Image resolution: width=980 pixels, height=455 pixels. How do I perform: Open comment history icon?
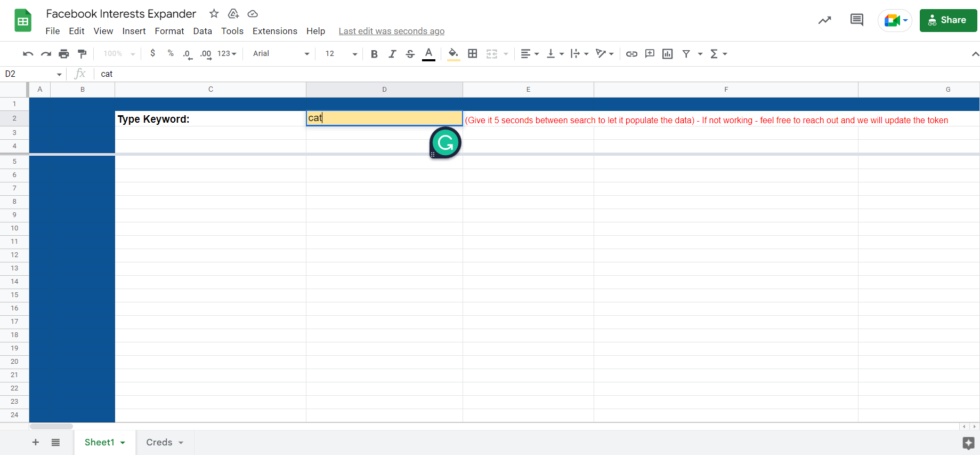click(x=856, y=20)
